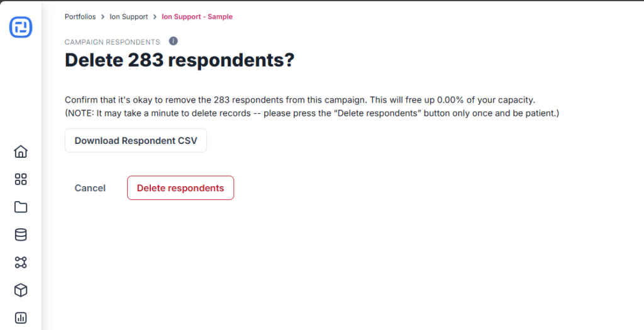644x330 pixels.
Task: Select the 3D cube icon
Action: [21, 290]
